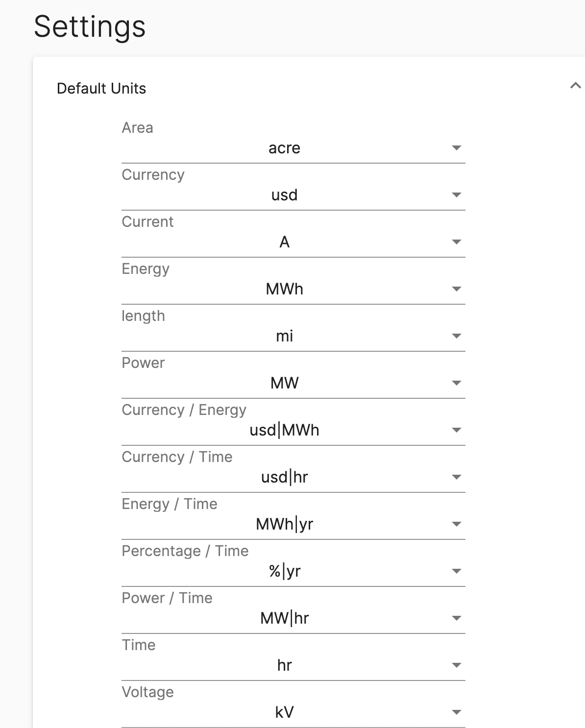Open the Power / Time dropdown
The height and width of the screenshot is (728, 585).
click(293, 618)
